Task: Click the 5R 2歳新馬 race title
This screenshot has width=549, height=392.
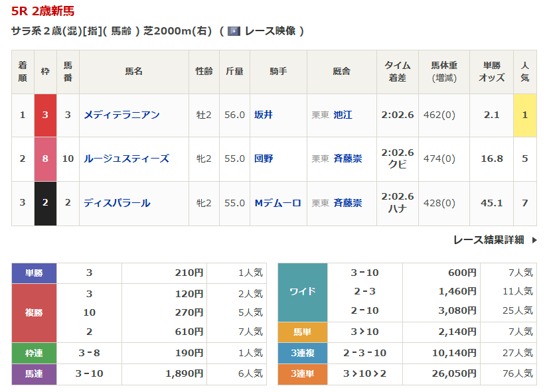Action: (x=43, y=11)
